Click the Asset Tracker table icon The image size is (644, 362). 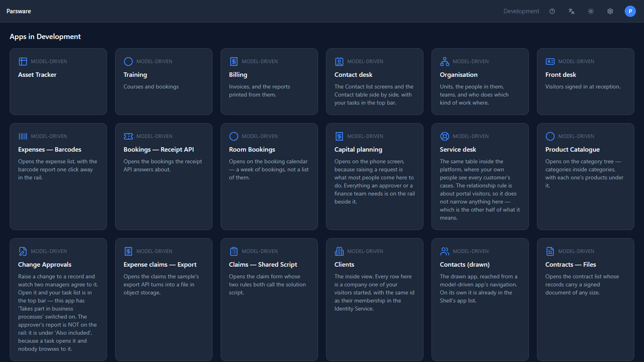23,62
